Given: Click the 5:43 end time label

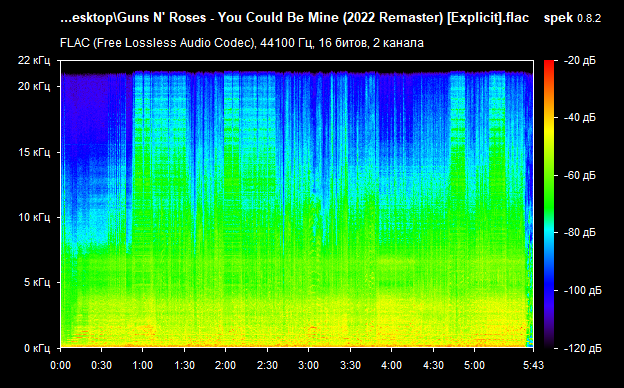Looking at the screenshot, I should click(533, 365).
